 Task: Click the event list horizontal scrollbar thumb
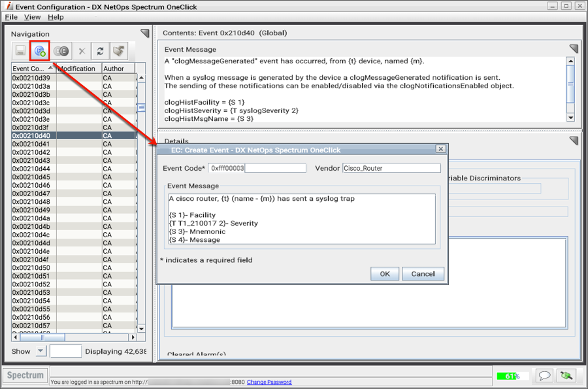pyautogui.click(x=42, y=337)
